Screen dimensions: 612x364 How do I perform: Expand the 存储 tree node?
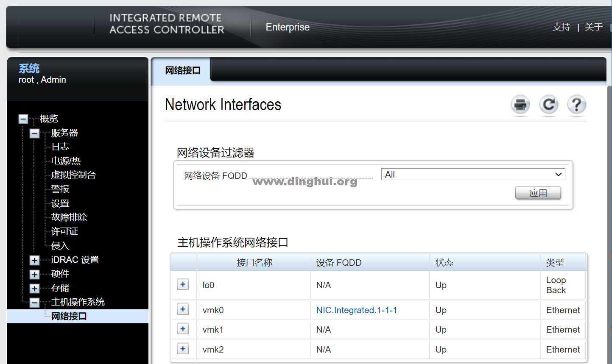[x=34, y=289]
